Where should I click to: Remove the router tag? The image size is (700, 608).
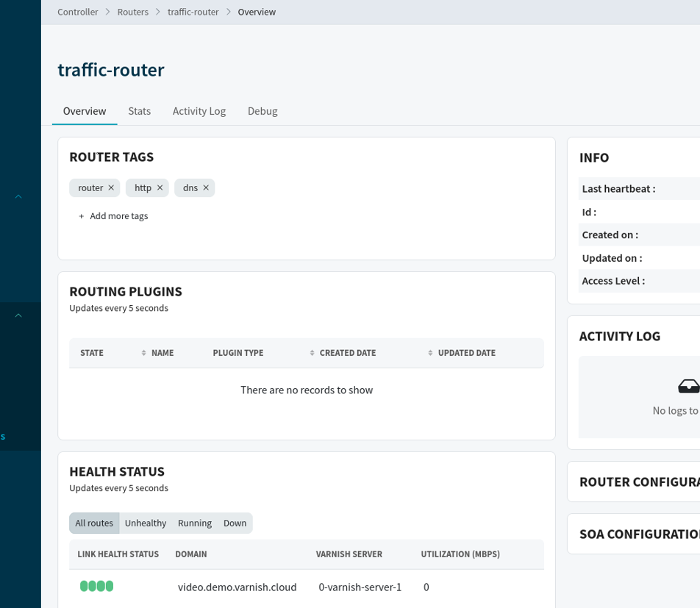[x=111, y=188]
